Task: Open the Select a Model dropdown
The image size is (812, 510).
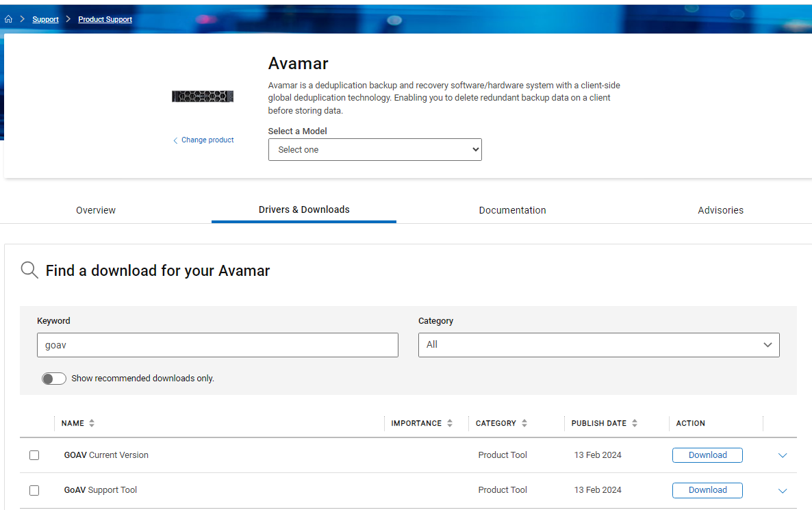Action: (x=375, y=149)
